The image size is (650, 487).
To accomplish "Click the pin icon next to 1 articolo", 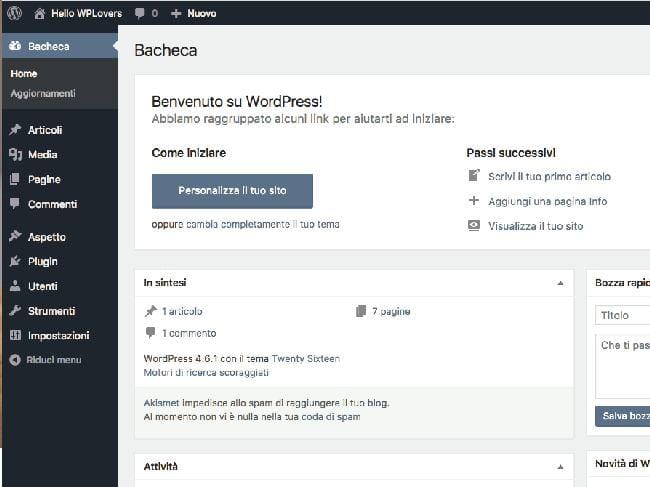I will point(150,311).
